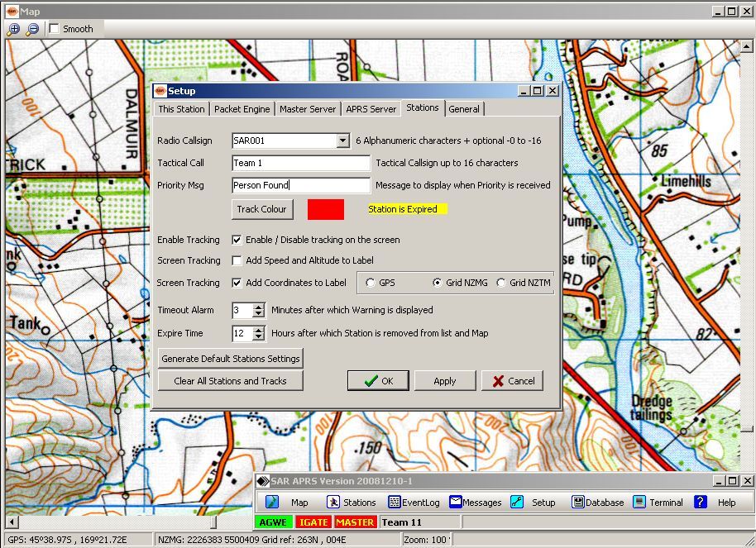Click the Expire Time value field
The height and width of the screenshot is (548, 756).
coord(242,333)
